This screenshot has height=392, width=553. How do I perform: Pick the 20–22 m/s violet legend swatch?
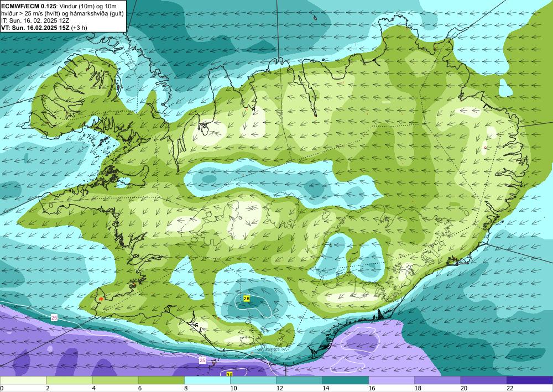[484, 380]
